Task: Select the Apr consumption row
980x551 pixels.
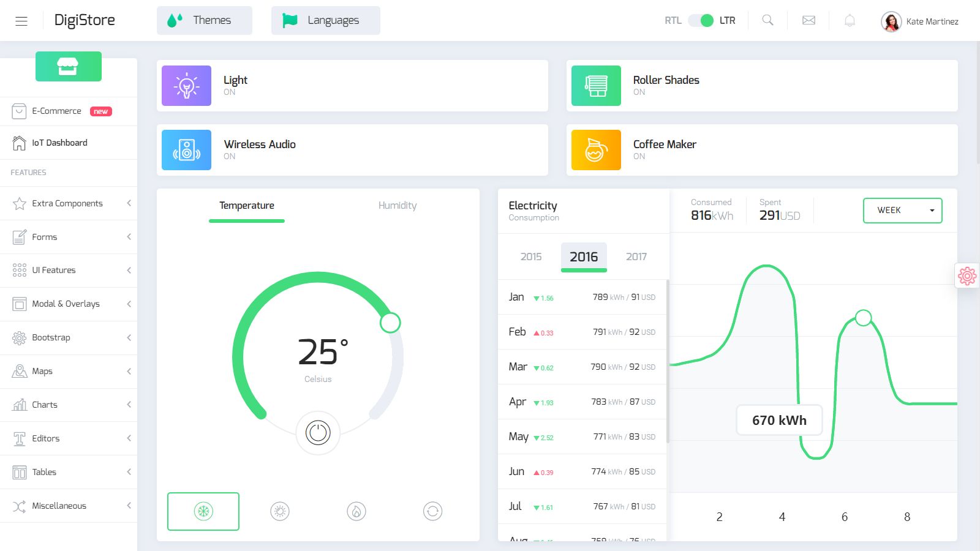Action: point(582,402)
